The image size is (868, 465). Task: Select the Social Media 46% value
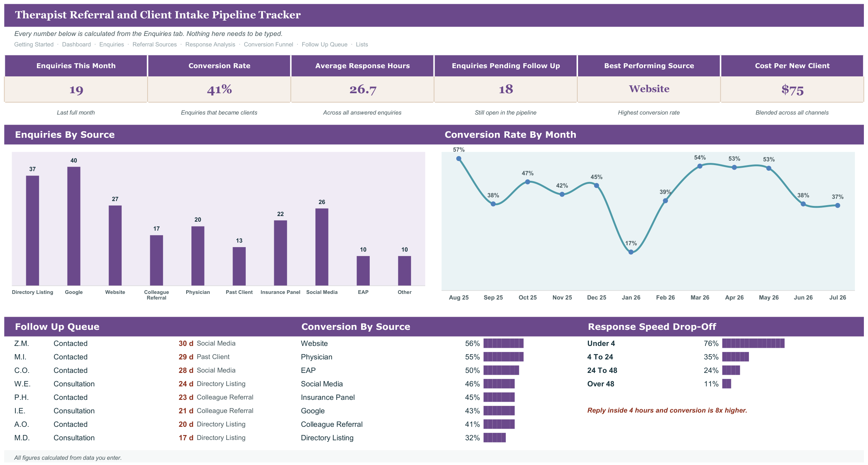click(x=472, y=384)
